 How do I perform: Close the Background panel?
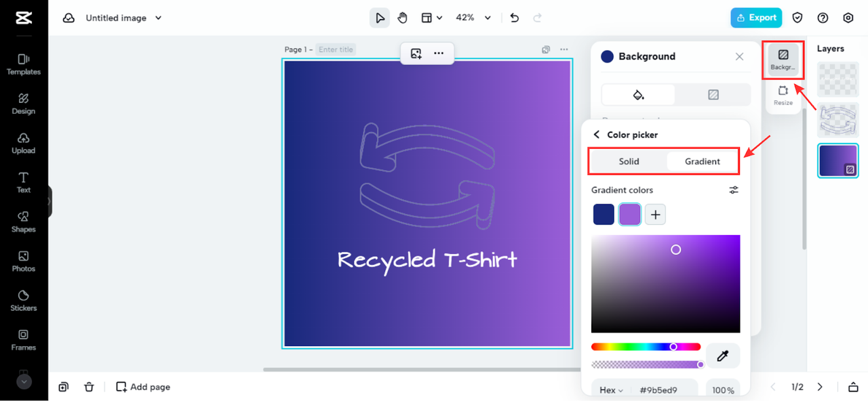[739, 57]
